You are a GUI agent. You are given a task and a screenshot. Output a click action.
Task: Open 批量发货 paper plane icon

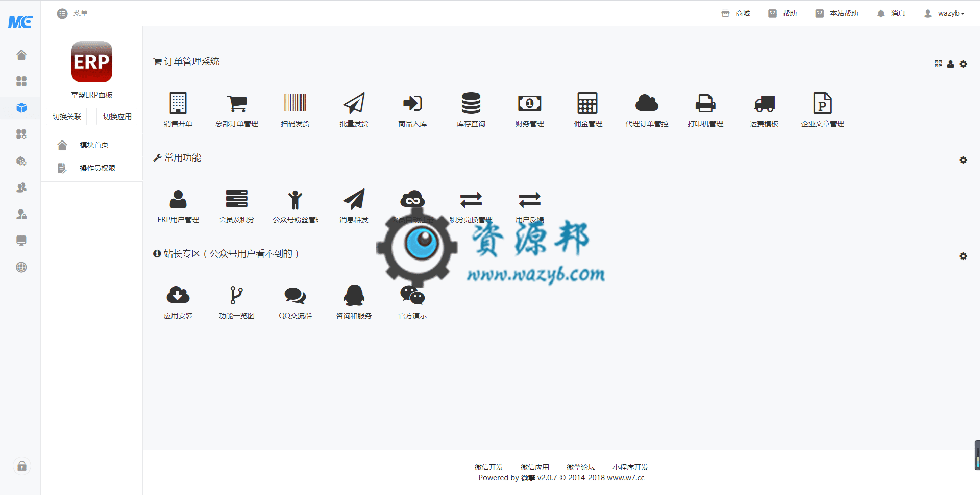tap(354, 103)
